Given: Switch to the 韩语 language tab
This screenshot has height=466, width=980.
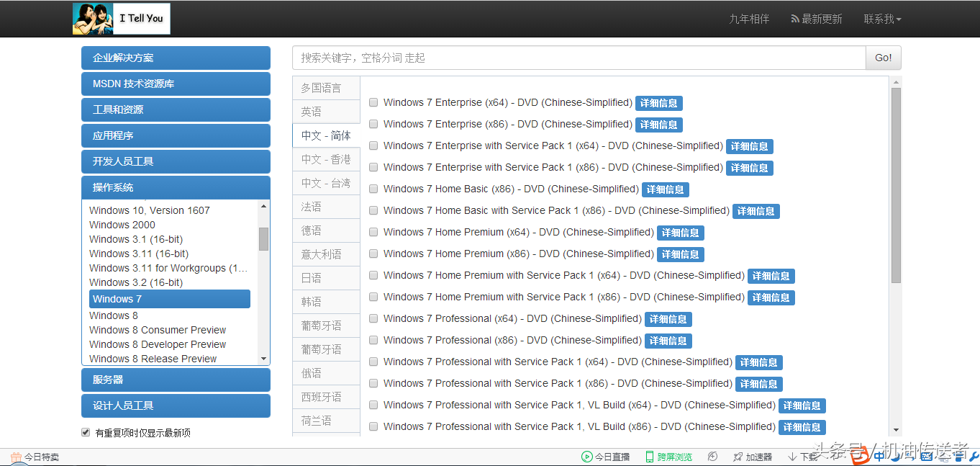Looking at the screenshot, I should tap(326, 302).
